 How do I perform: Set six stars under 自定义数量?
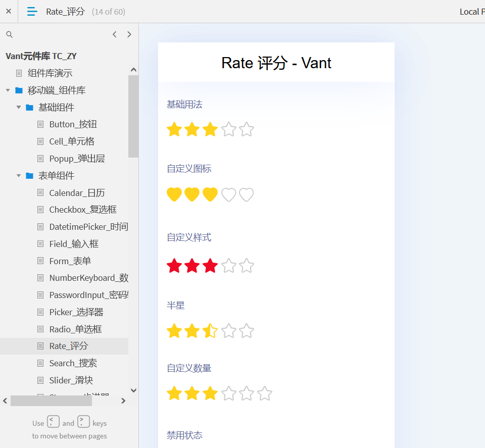265,393
